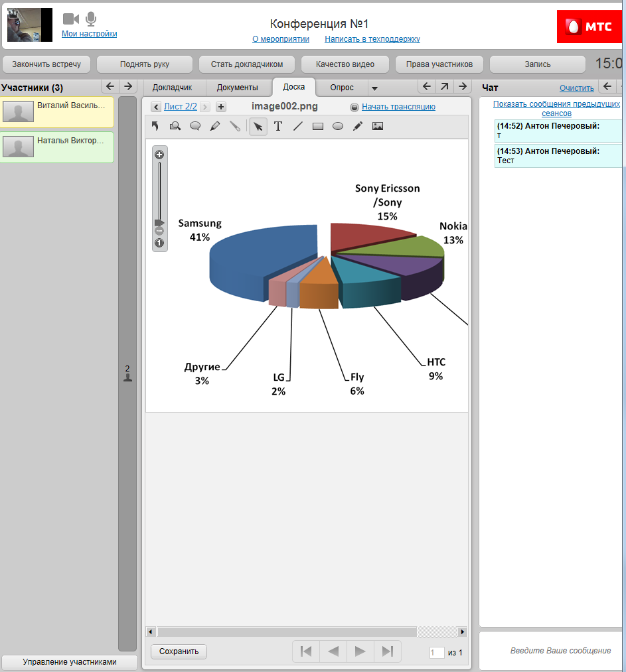Click the own video thumbnail

(x=30, y=25)
